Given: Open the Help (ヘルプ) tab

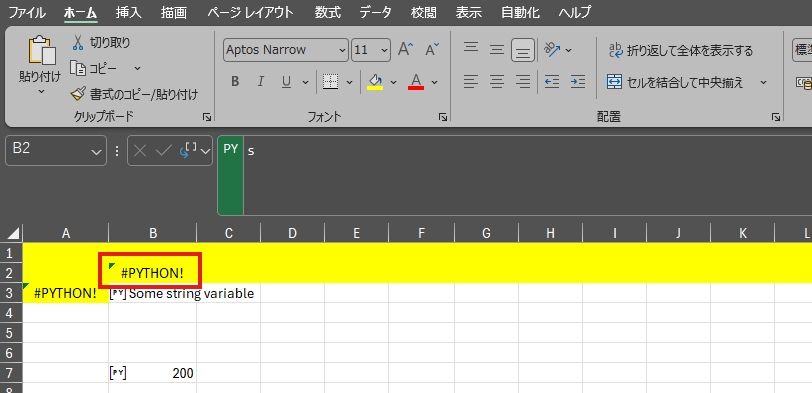Looking at the screenshot, I should (x=575, y=12).
